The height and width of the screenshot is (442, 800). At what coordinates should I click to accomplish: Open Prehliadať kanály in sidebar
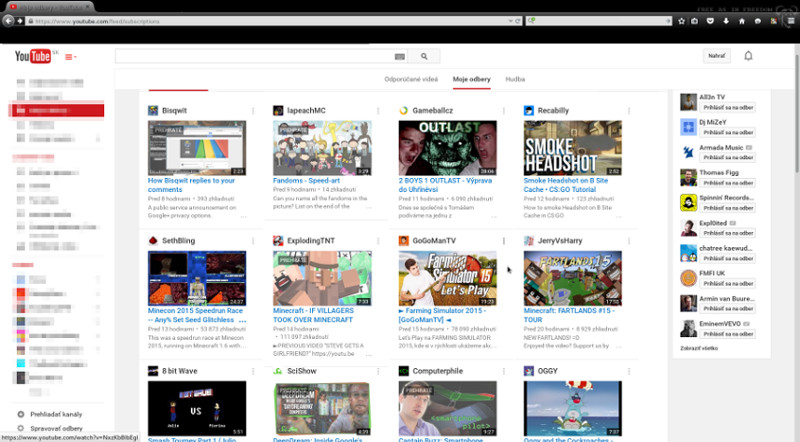(x=56, y=414)
